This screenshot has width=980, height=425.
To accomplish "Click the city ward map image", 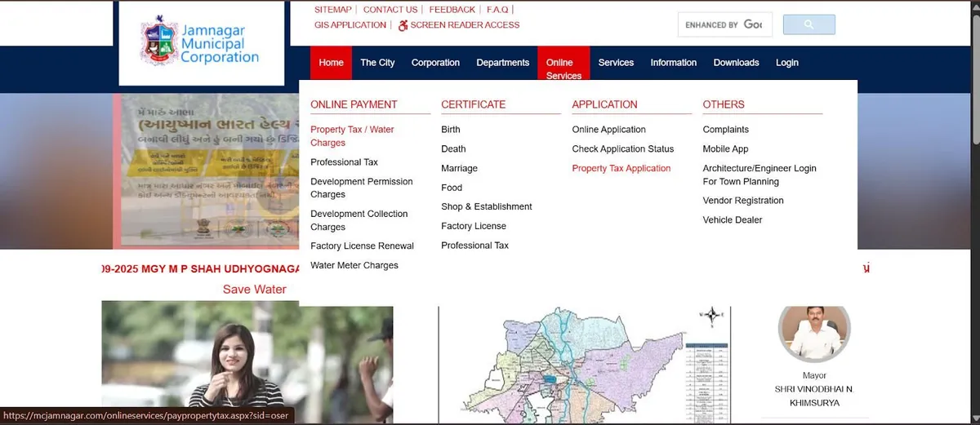I will click(x=584, y=365).
